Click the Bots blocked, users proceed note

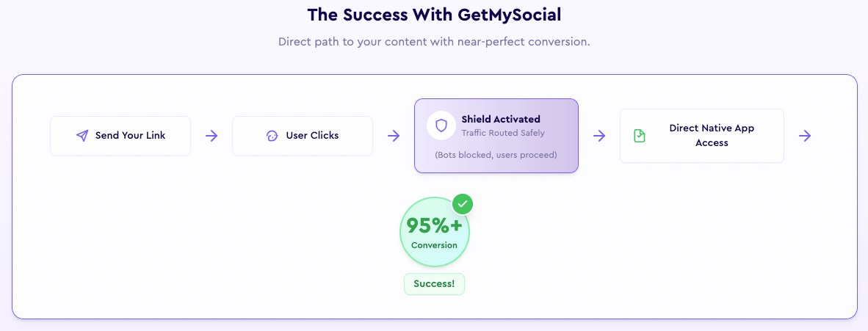[496, 154]
